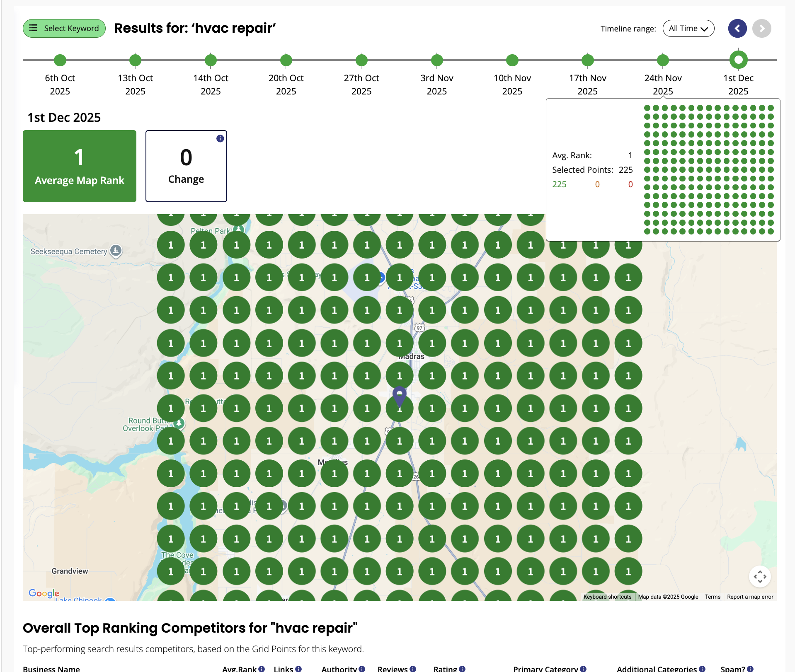
Task: Jump to 27th Oct 2025 on timeline
Action: pyautogui.click(x=361, y=60)
